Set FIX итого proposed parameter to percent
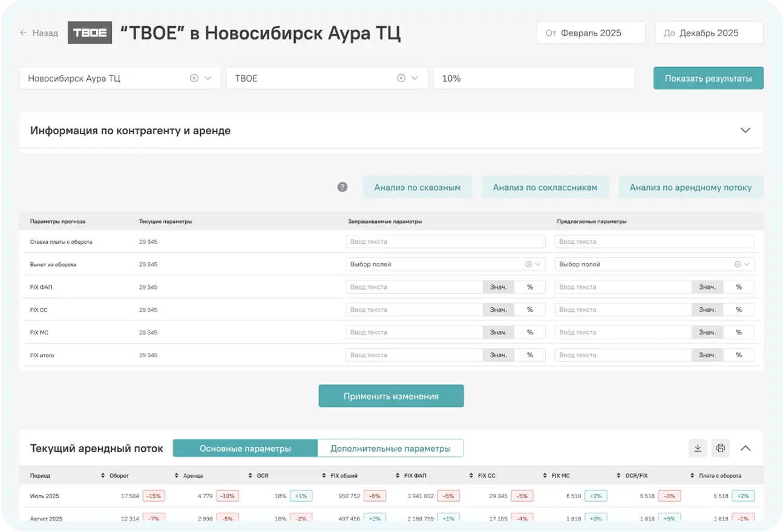Viewport: 783px width, 532px height. pos(738,355)
